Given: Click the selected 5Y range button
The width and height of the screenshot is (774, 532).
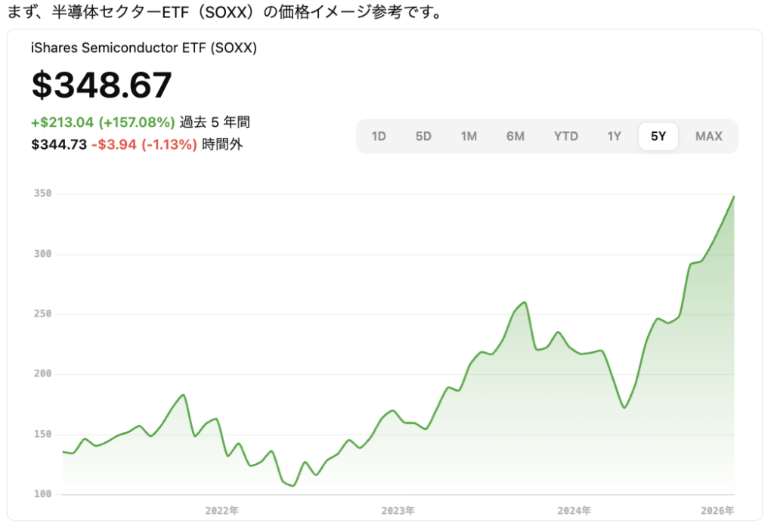Looking at the screenshot, I should point(658,136).
